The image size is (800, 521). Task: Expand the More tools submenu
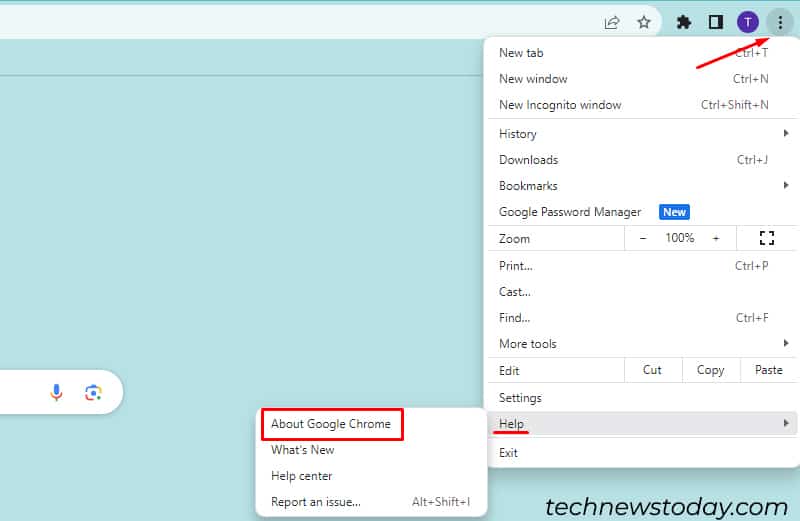pos(642,344)
